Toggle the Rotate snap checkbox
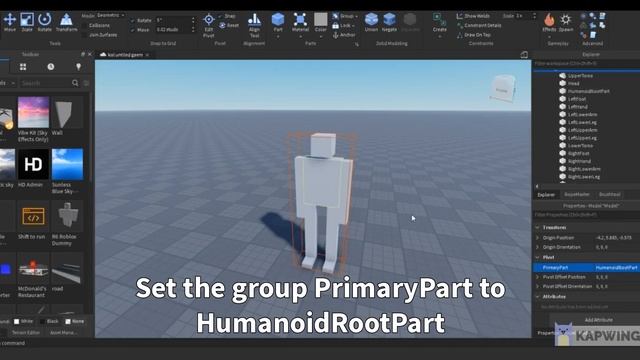Image resolution: width=640 pixels, height=360 pixels. (132, 20)
